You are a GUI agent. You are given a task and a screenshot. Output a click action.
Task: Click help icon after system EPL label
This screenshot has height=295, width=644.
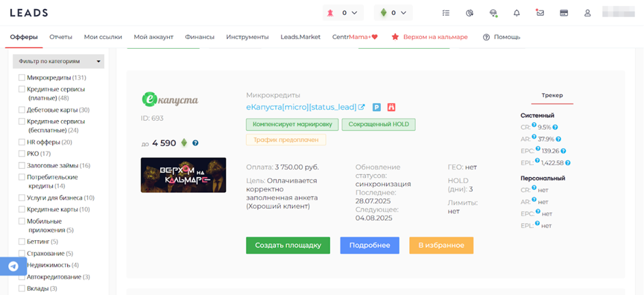coord(537,161)
